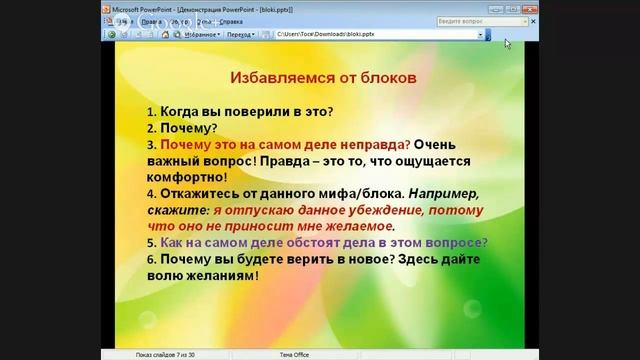Open the Переход dropdown menu
The height and width of the screenshot is (360, 640).
241,35
